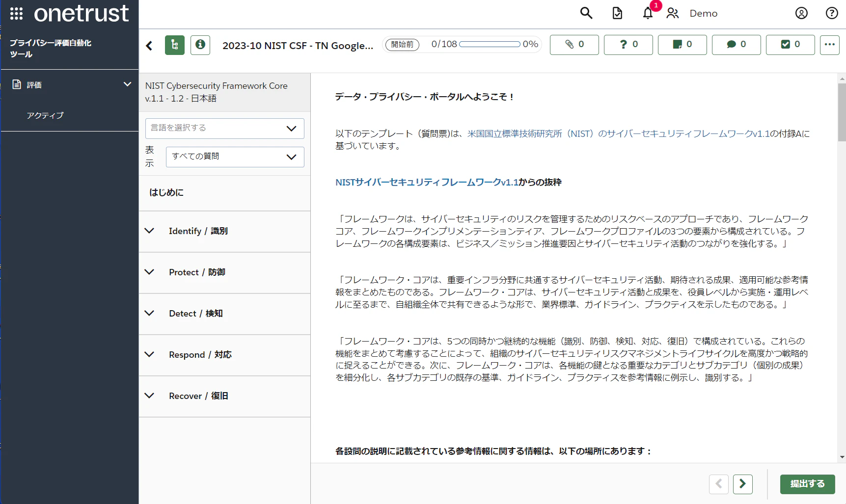Open the notes counter button
Image resolution: width=846 pixels, height=504 pixels.
pos(682,45)
